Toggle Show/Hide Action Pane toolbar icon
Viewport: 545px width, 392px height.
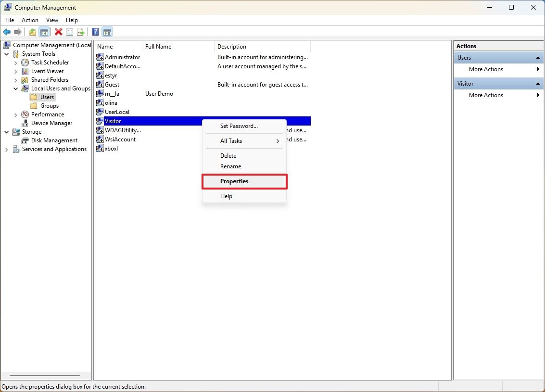coord(107,32)
